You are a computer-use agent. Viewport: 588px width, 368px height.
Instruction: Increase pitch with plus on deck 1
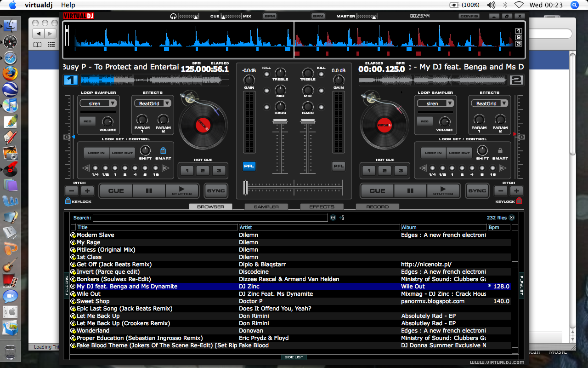tap(87, 191)
